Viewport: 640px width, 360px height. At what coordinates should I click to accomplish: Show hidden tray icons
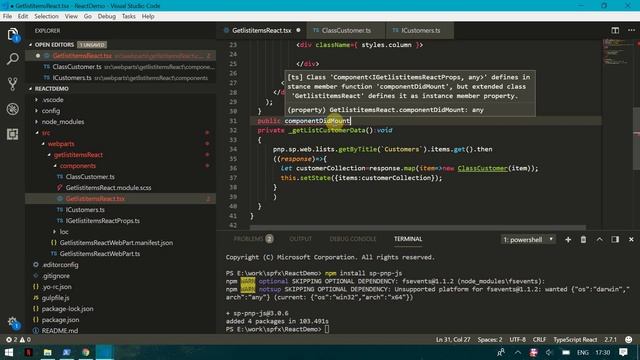point(518,352)
